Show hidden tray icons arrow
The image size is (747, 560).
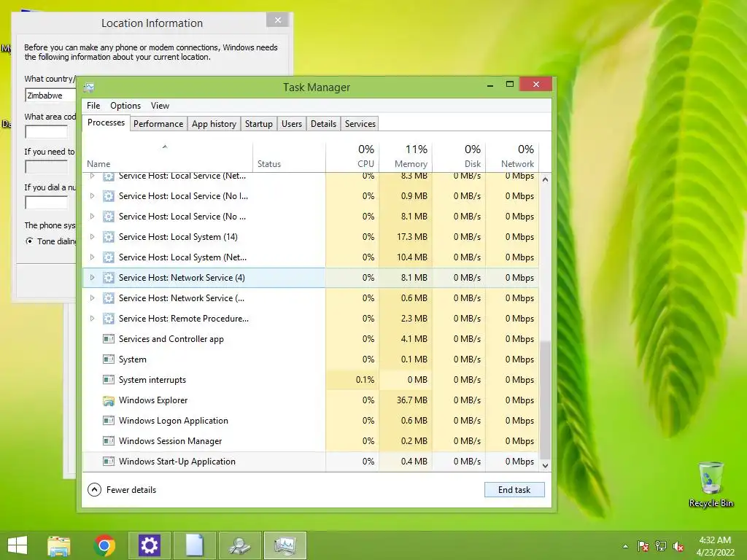(625, 546)
